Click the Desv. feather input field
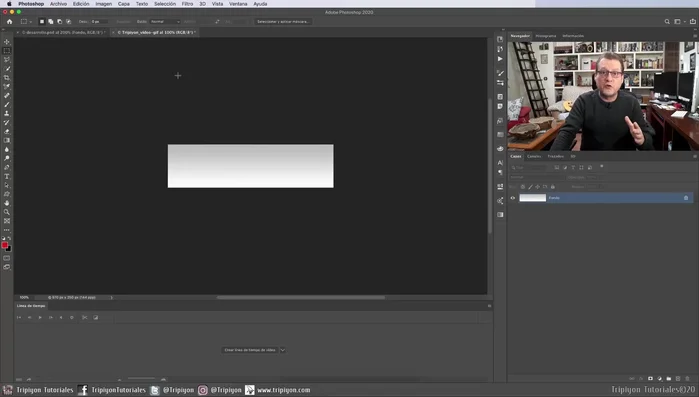 click(99, 21)
